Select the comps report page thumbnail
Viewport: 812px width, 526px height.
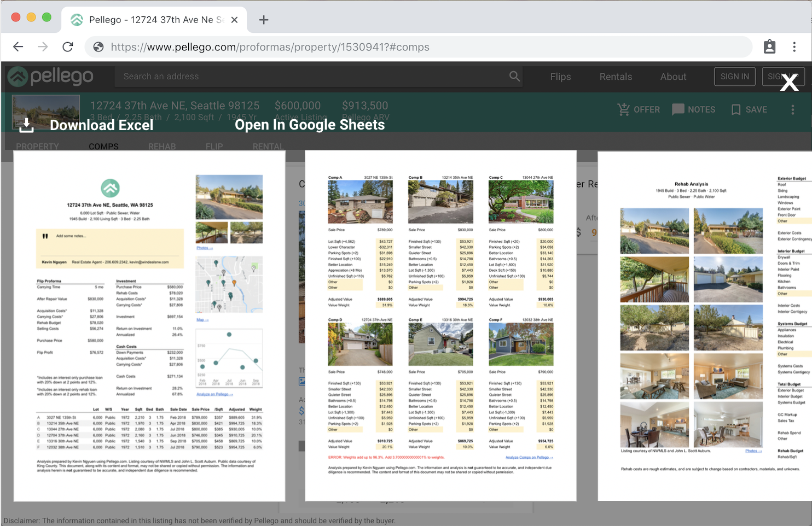pyautogui.click(x=440, y=326)
